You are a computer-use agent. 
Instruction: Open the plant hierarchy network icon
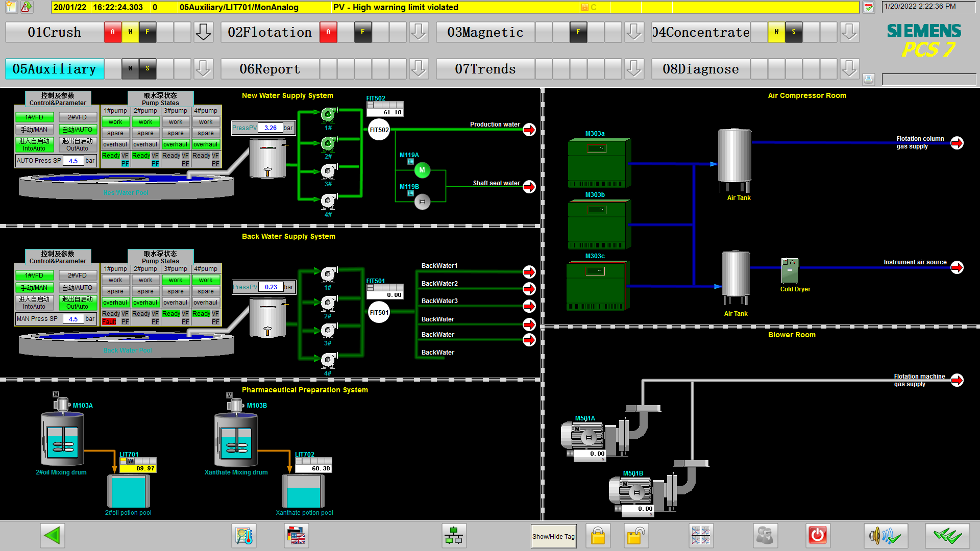[x=453, y=536]
